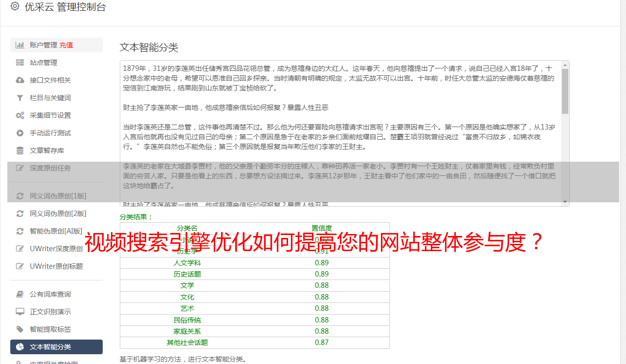Click the edit icon for 深度原创任务
This screenshot has height=364, width=626.
20,168
